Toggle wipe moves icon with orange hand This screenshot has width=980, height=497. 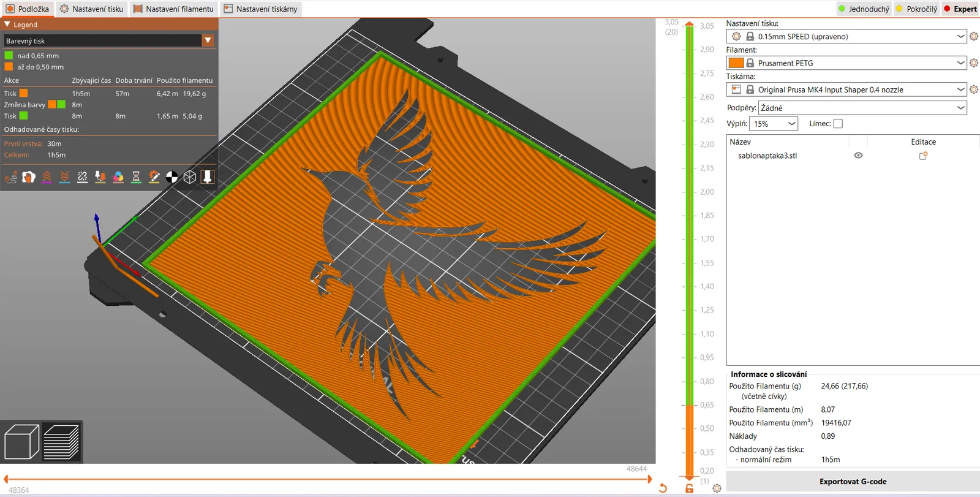29,177
